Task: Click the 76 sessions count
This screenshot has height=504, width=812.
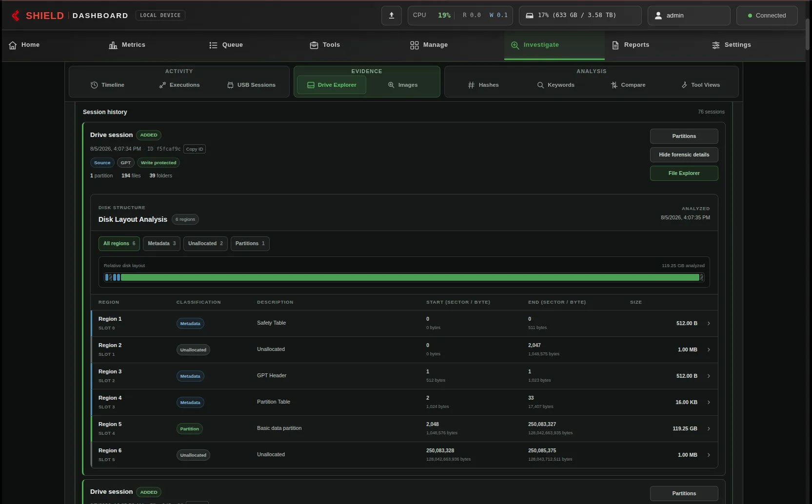Action: (x=711, y=112)
